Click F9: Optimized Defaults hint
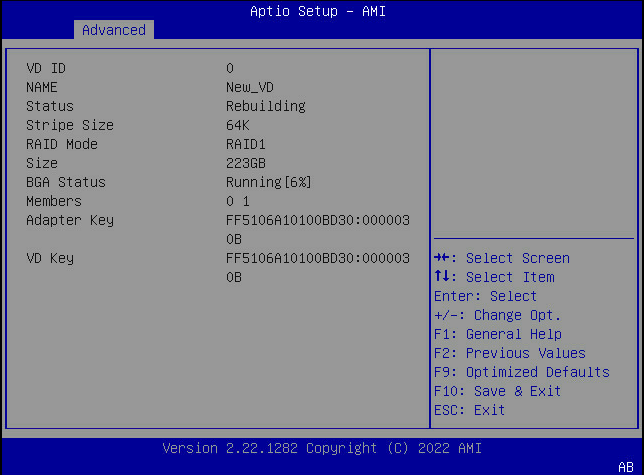The height and width of the screenshot is (475, 644). tap(521, 372)
